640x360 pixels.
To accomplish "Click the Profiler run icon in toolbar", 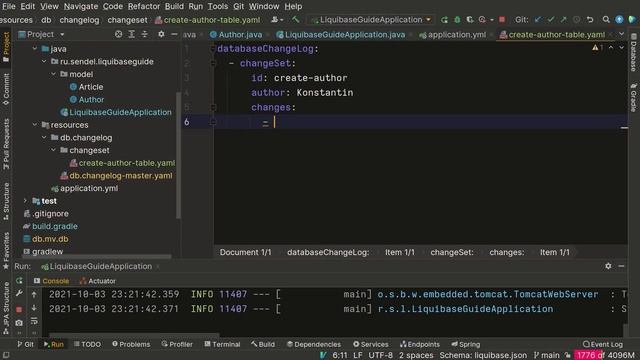I will tap(482, 20).
